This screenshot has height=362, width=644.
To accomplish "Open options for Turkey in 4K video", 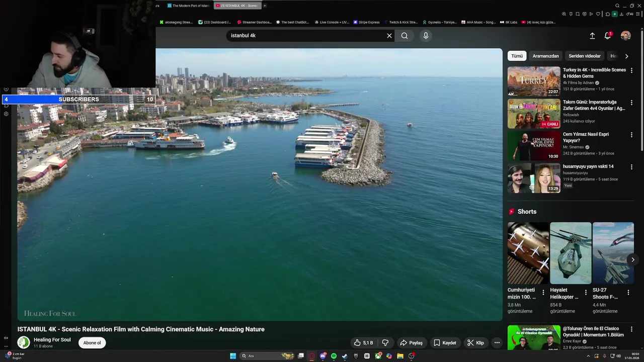I will [631, 70].
